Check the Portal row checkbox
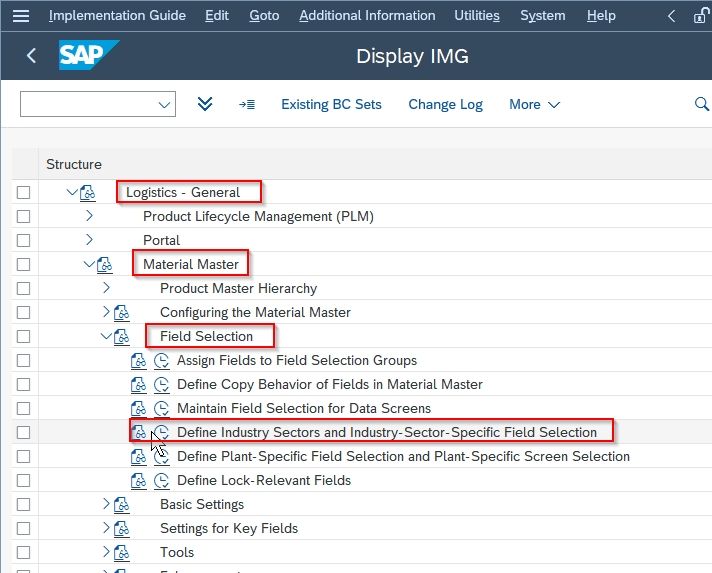 click(x=24, y=241)
